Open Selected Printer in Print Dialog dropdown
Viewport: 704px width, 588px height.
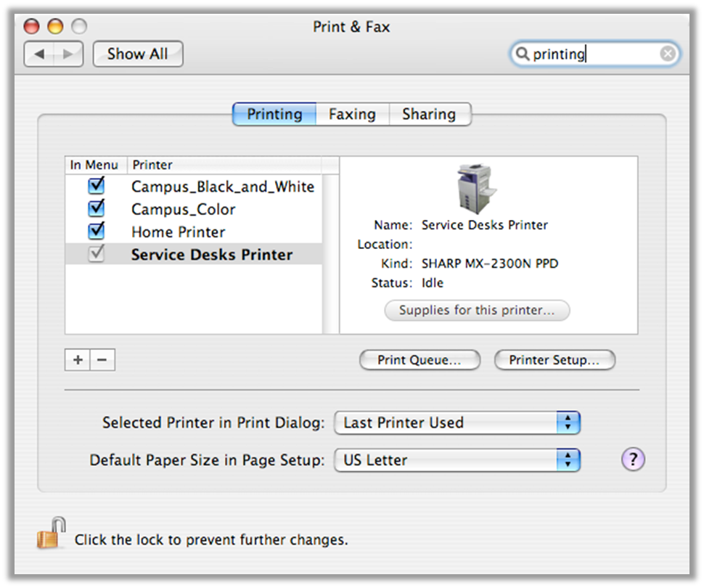(457, 422)
